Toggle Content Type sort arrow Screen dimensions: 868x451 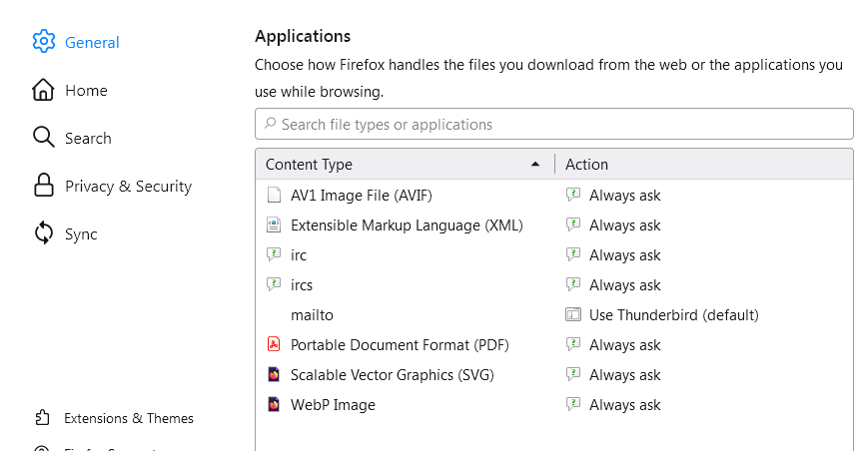[x=535, y=165]
